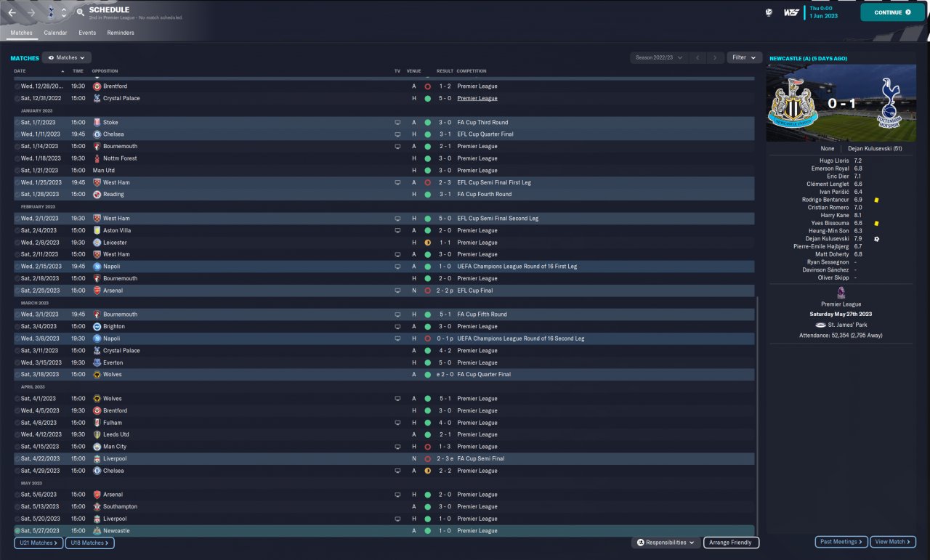The width and height of the screenshot is (930, 560).
Task: Open U21 Matches
Action: 38,543
